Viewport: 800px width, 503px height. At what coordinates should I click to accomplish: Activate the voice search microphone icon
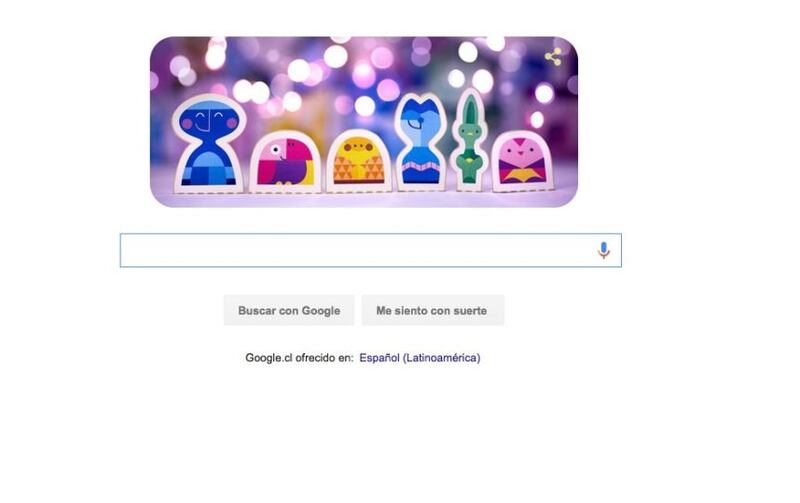point(604,250)
